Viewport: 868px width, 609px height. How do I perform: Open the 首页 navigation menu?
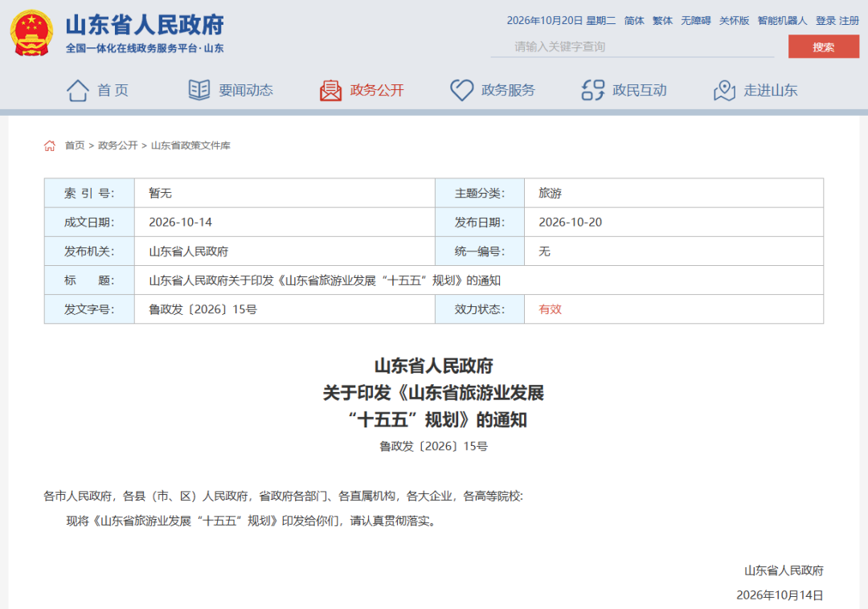(x=113, y=90)
